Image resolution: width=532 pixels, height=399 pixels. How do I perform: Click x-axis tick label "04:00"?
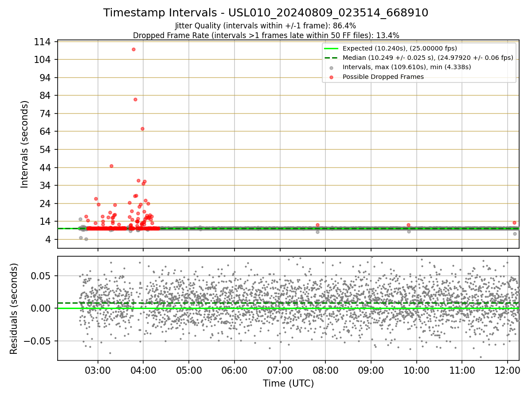(x=143, y=370)
